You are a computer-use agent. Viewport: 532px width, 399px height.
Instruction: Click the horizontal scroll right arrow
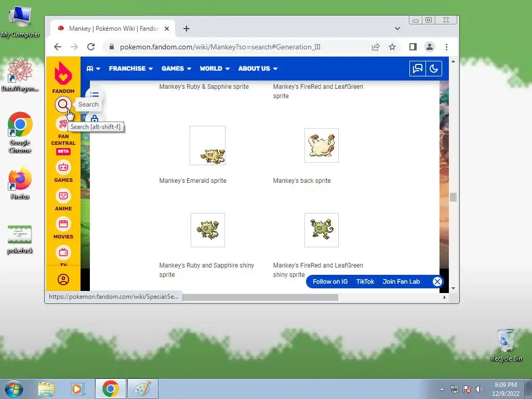point(445,297)
